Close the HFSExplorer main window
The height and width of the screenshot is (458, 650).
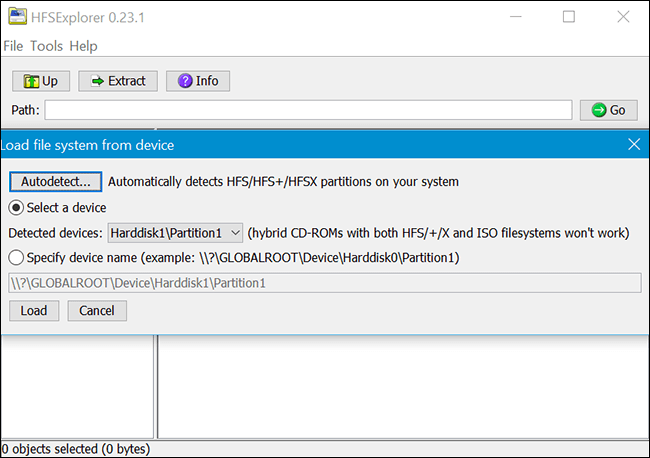[622, 17]
